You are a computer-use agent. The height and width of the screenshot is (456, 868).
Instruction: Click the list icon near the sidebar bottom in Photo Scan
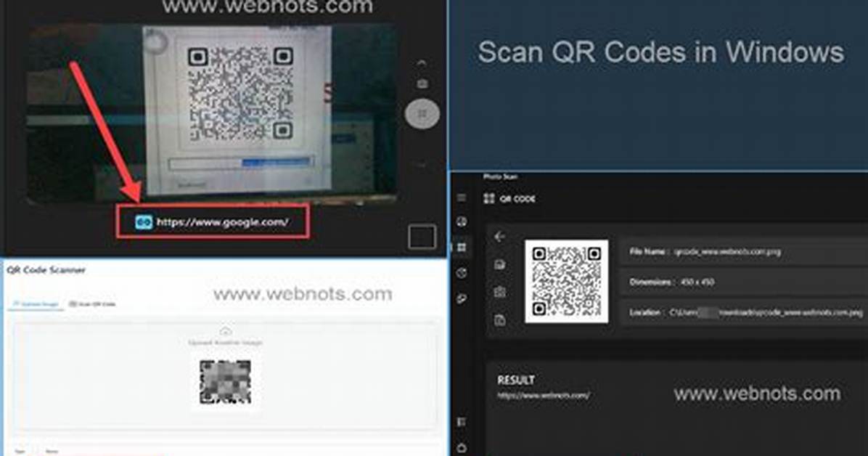462,422
